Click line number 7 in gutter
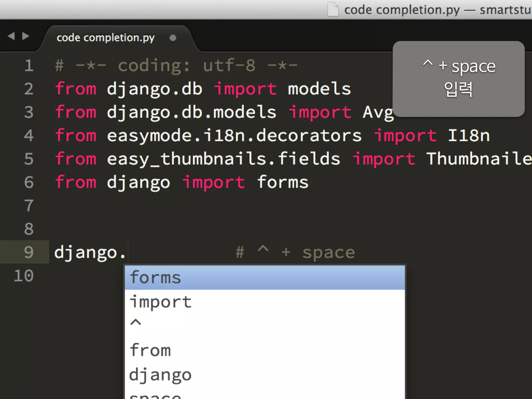 point(29,206)
